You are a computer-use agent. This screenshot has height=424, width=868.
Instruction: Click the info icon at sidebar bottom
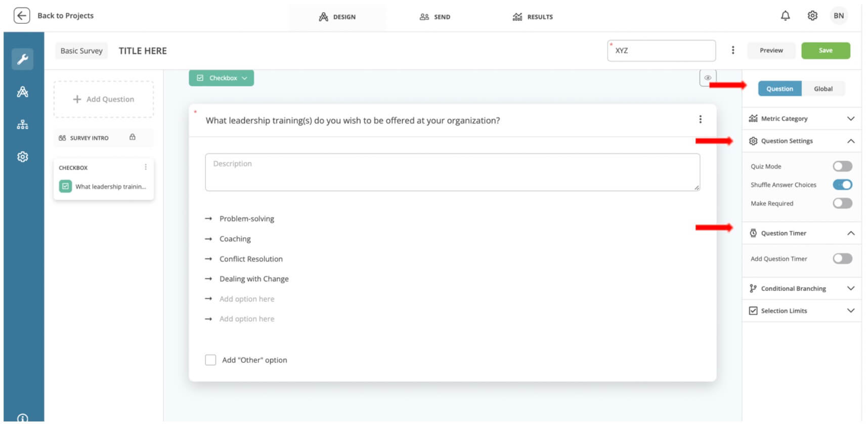click(x=23, y=418)
